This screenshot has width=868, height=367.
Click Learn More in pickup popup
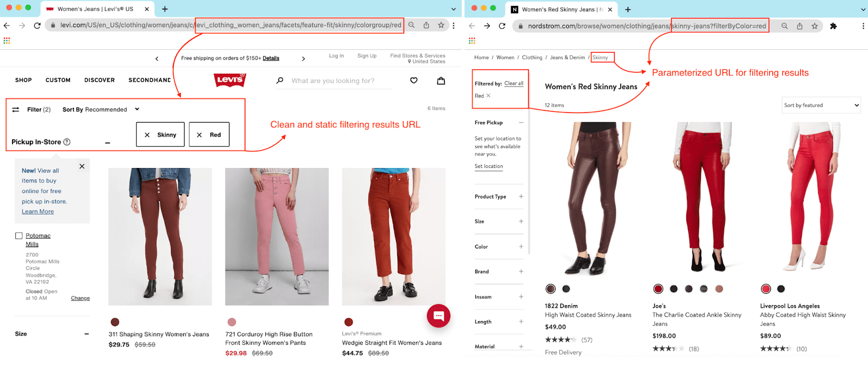point(38,211)
